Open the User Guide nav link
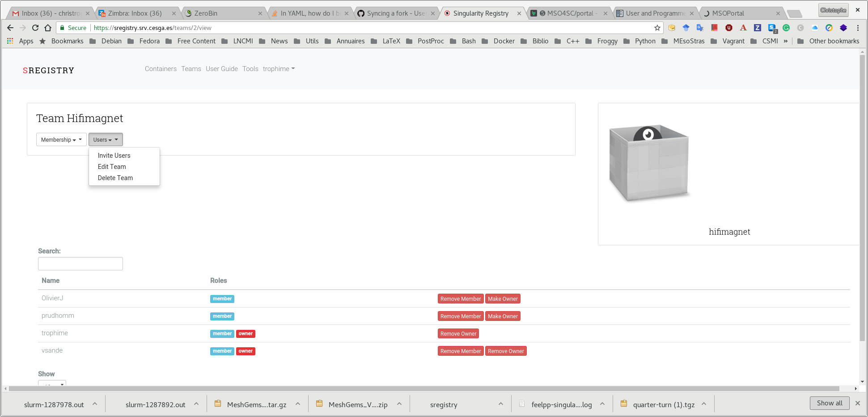The image size is (868, 417). point(222,69)
